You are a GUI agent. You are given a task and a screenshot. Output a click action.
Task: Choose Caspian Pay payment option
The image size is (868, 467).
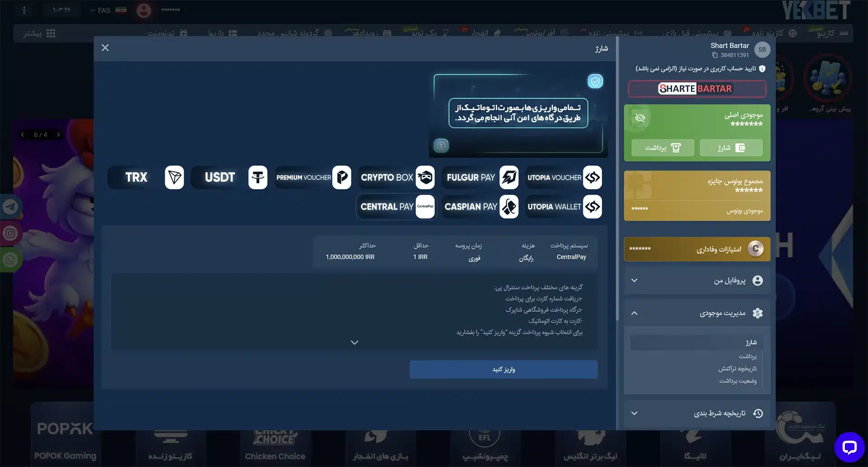(480, 207)
